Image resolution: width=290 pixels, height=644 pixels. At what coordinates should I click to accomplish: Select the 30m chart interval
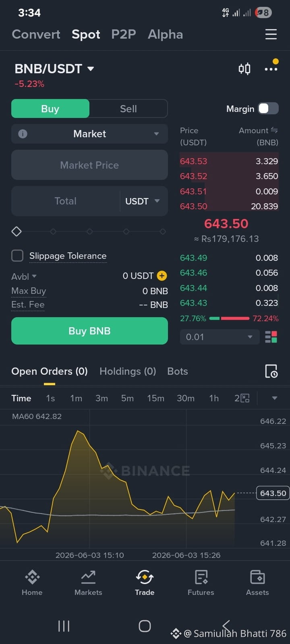tap(186, 398)
